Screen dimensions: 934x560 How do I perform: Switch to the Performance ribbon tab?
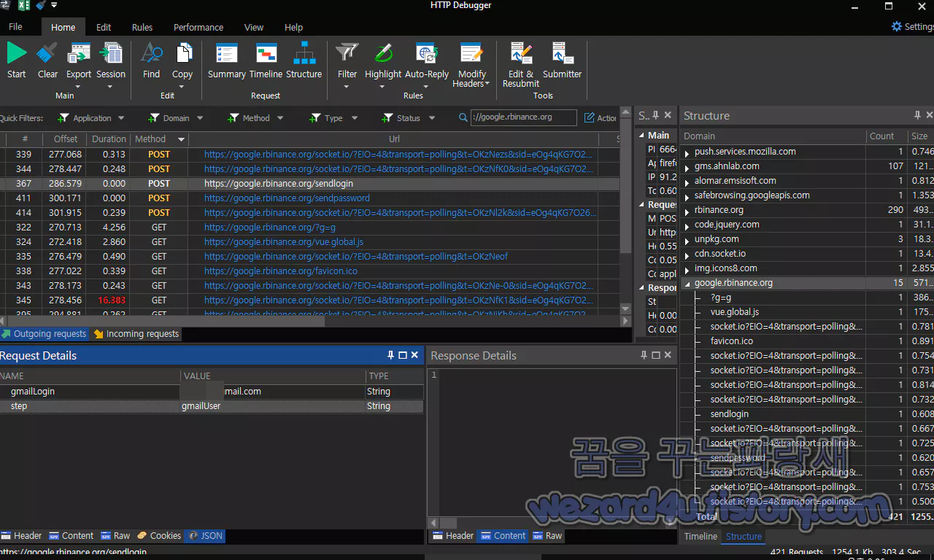pyautogui.click(x=198, y=27)
